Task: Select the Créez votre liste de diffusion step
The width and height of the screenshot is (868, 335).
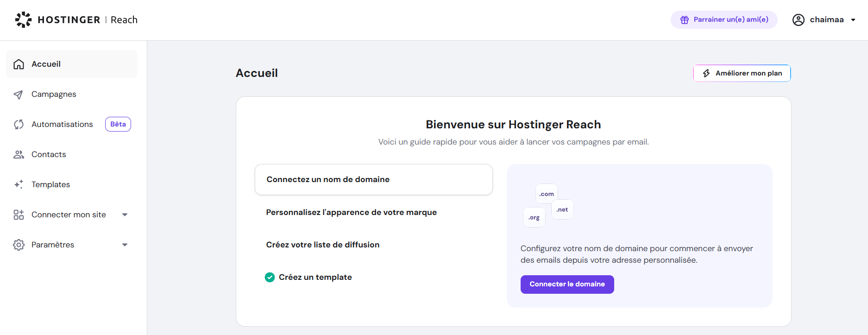Action: pyautogui.click(x=322, y=245)
